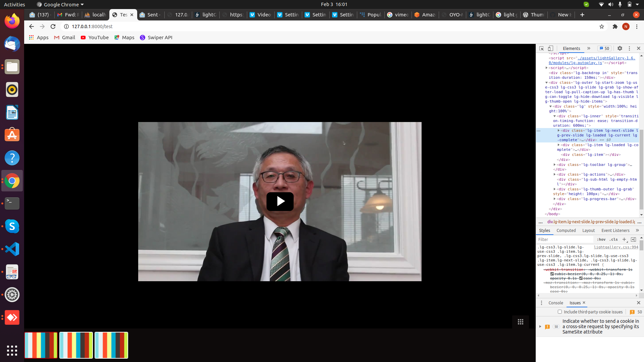Switch to the Computed styles tab
This screenshot has width=644, height=362.
566,230
